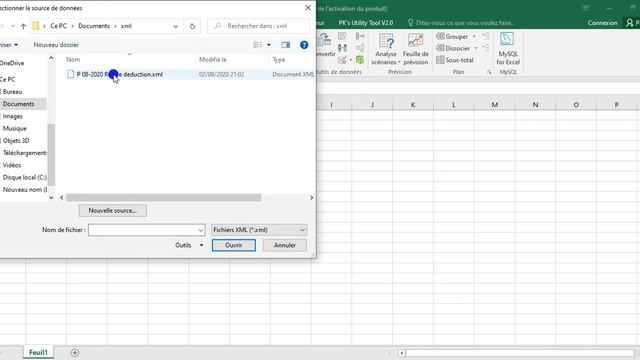Viewport: 640px width, 360px height.
Task: Select Bureau in the navigation pane
Action: point(12,92)
